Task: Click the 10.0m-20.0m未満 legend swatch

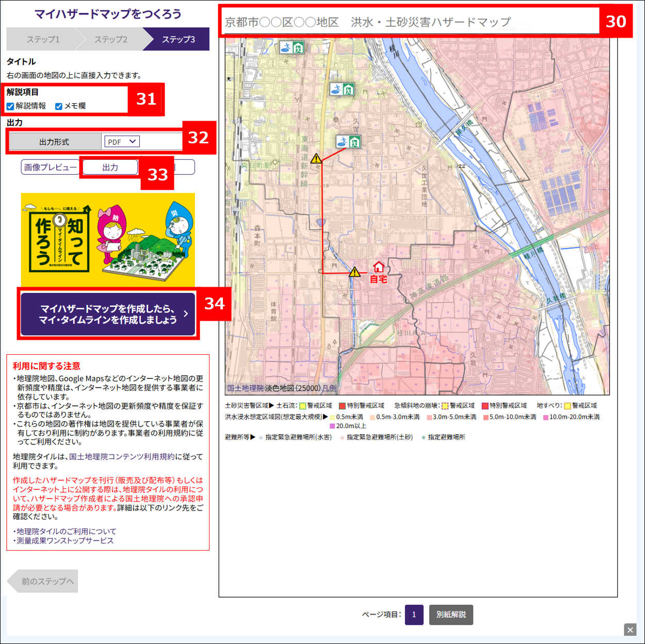Action: (546, 417)
